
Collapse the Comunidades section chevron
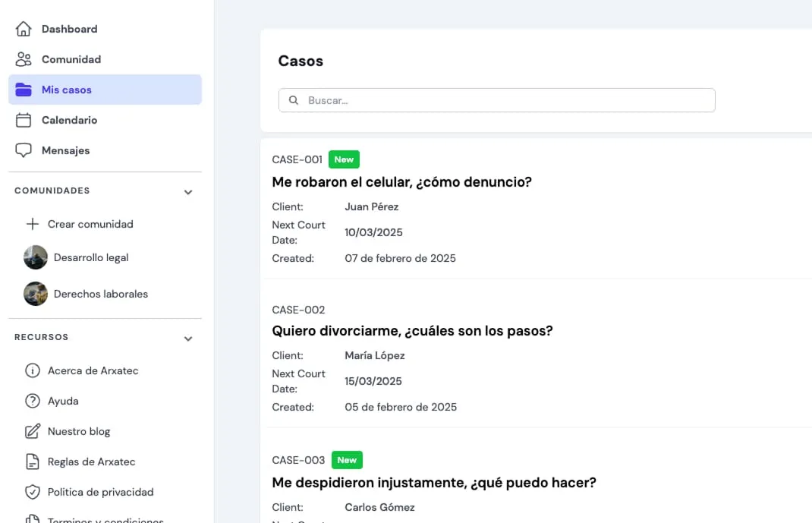pyautogui.click(x=188, y=192)
